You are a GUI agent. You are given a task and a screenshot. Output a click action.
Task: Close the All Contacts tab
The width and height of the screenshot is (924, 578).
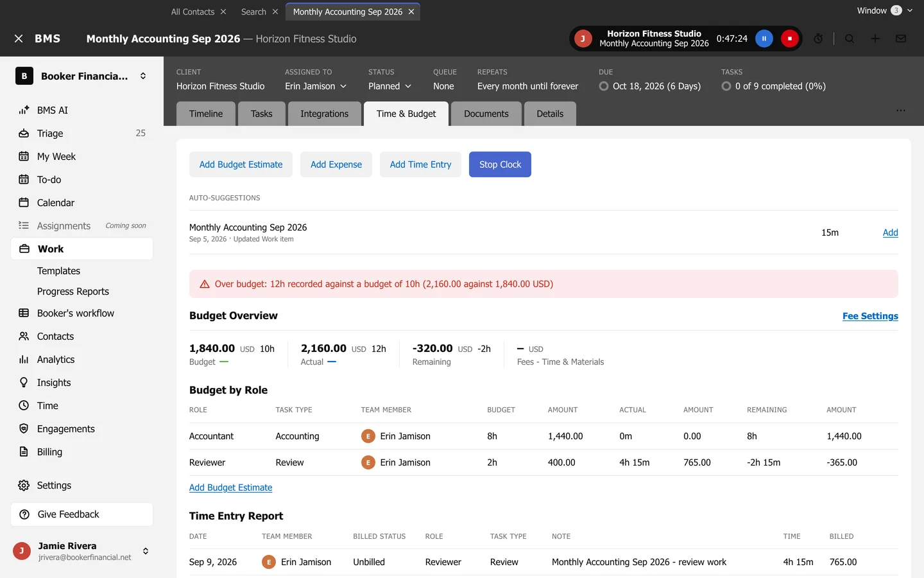[x=223, y=12]
